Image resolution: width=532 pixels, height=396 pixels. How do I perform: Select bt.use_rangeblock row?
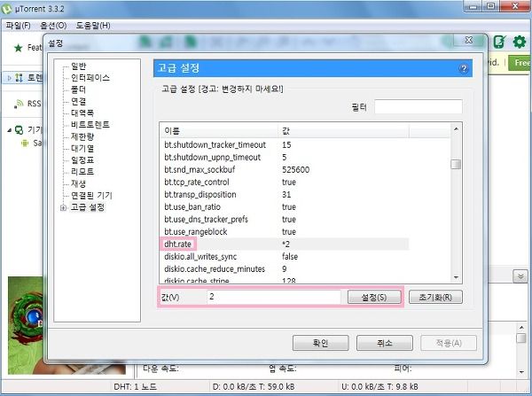[284, 232]
